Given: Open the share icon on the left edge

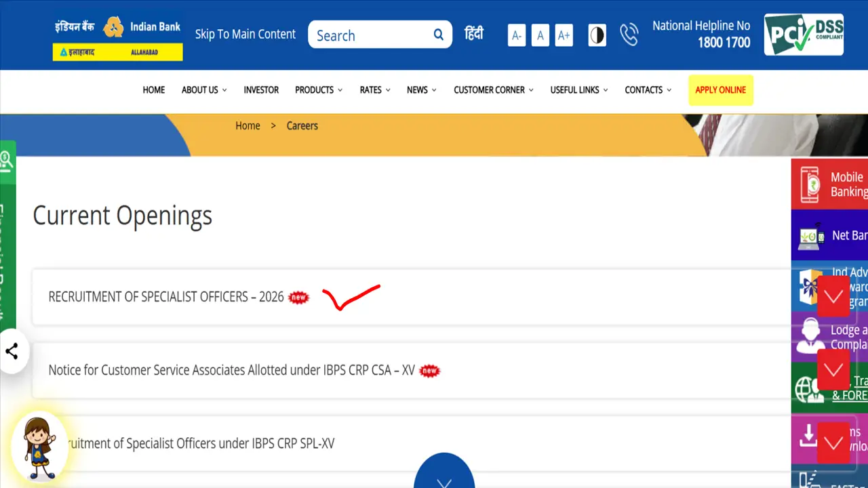Looking at the screenshot, I should pyautogui.click(x=12, y=352).
